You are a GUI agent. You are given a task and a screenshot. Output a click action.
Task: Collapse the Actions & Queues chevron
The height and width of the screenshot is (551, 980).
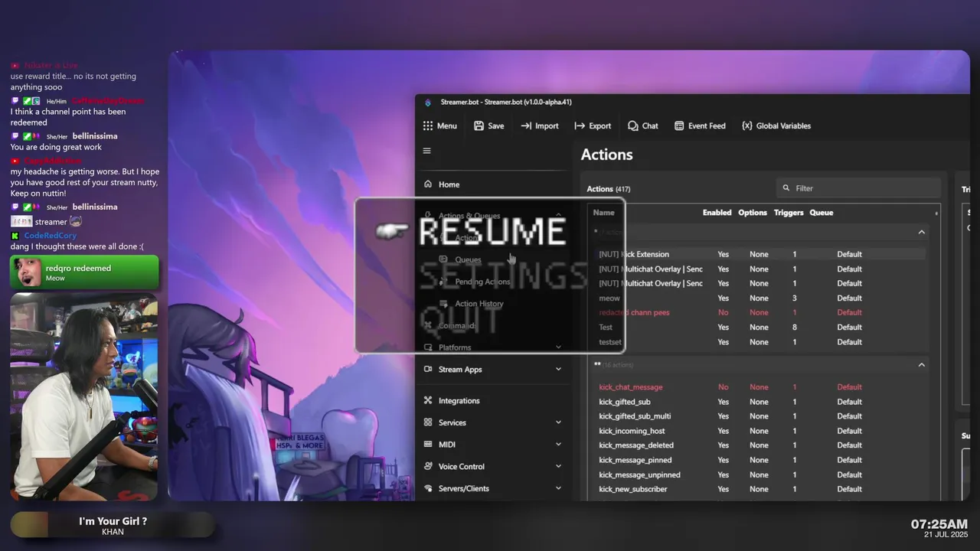558,216
